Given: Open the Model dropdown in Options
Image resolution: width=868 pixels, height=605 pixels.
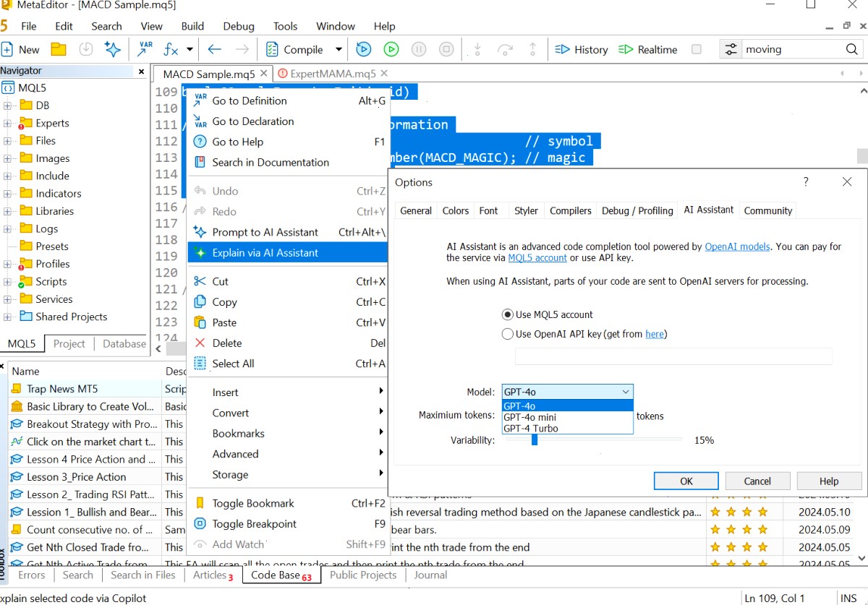Looking at the screenshot, I should pyautogui.click(x=567, y=392).
